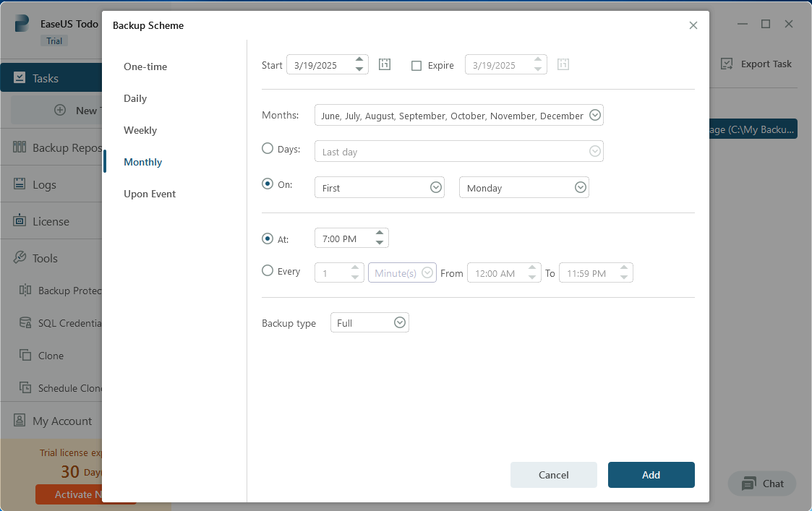Select the On radio button
This screenshot has height=511, width=812.
point(268,184)
